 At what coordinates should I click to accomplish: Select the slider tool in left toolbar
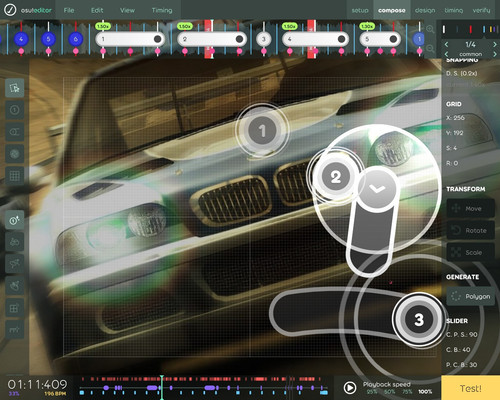(x=14, y=132)
